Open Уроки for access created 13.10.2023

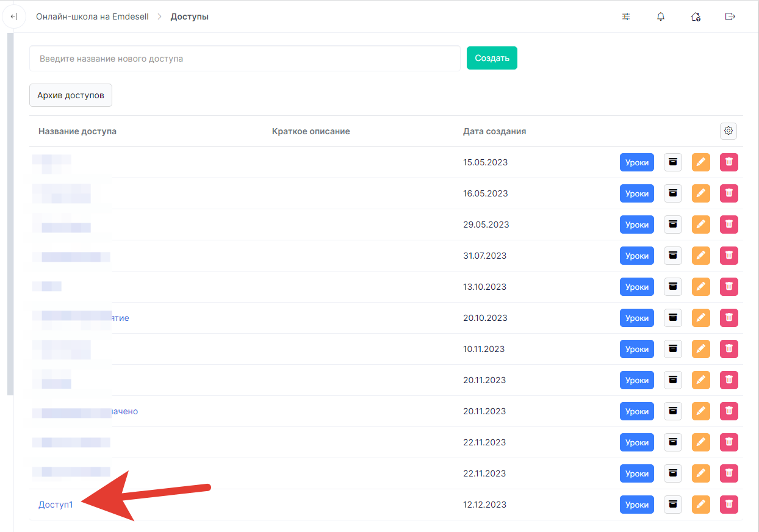coord(636,287)
